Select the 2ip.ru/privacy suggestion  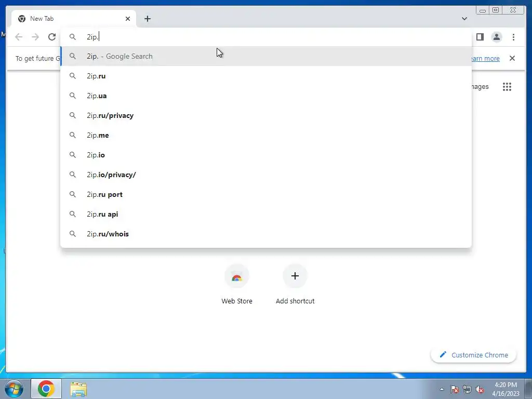(x=266, y=115)
